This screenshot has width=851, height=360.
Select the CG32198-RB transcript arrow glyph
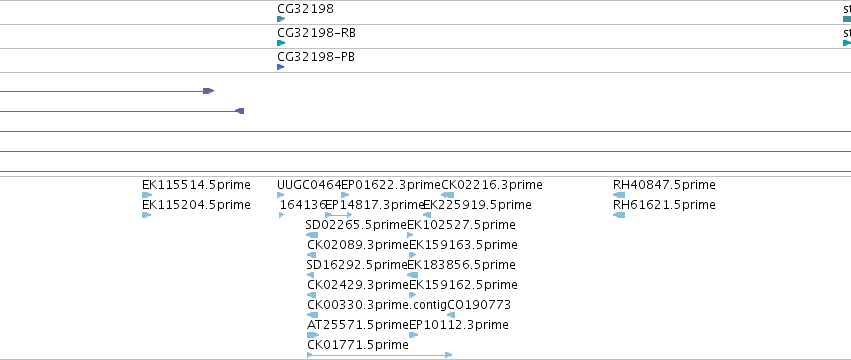click(281, 43)
